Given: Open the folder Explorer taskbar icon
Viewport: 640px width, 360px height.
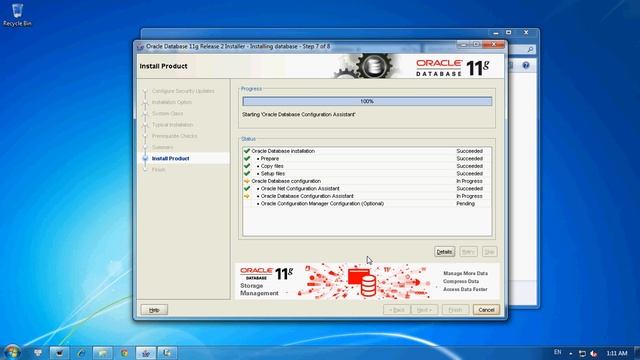Looking at the screenshot, I should pyautogui.click(x=102, y=353).
